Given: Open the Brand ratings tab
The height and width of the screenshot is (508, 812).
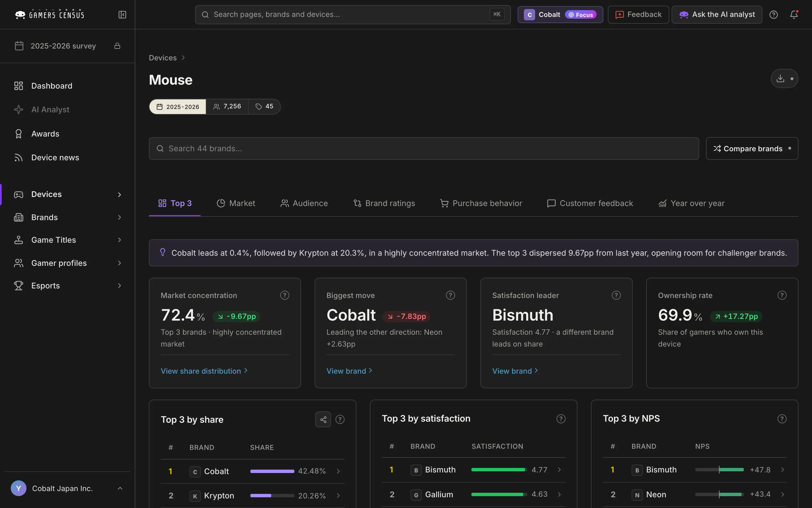Looking at the screenshot, I should point(384,203).
